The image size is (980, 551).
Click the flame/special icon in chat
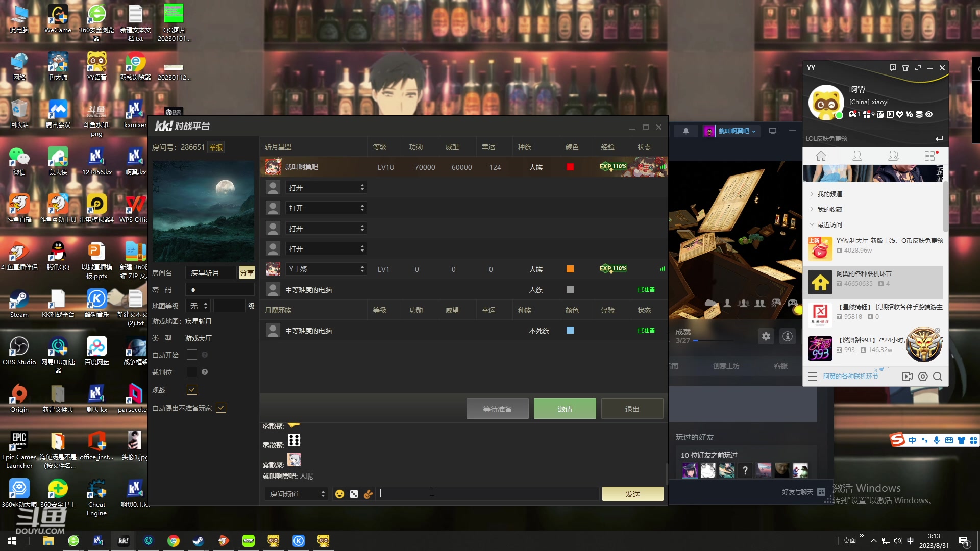click(367, 494)
